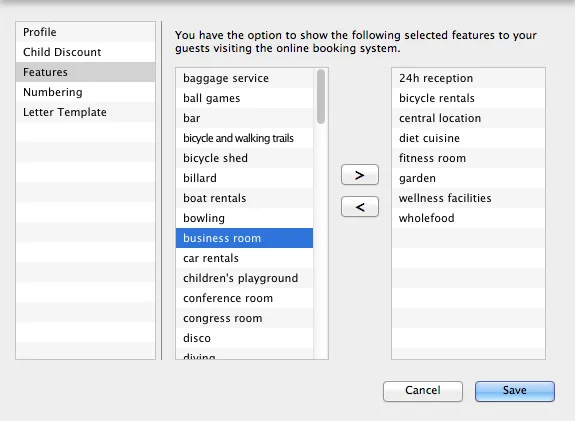Viewport: 575px width, 421px height.
Task: Choose 'wholefood' in selected features
Action: click(x=468, y=218)
